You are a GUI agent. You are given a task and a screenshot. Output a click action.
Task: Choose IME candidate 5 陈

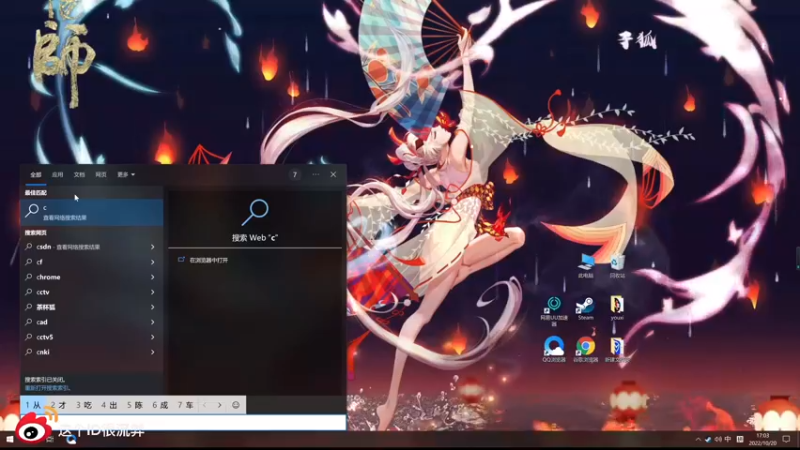point(135,405)
